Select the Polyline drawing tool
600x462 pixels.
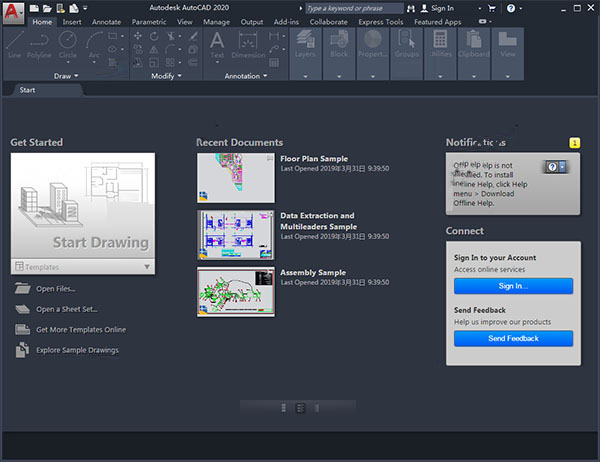click(x=41, y=44)
